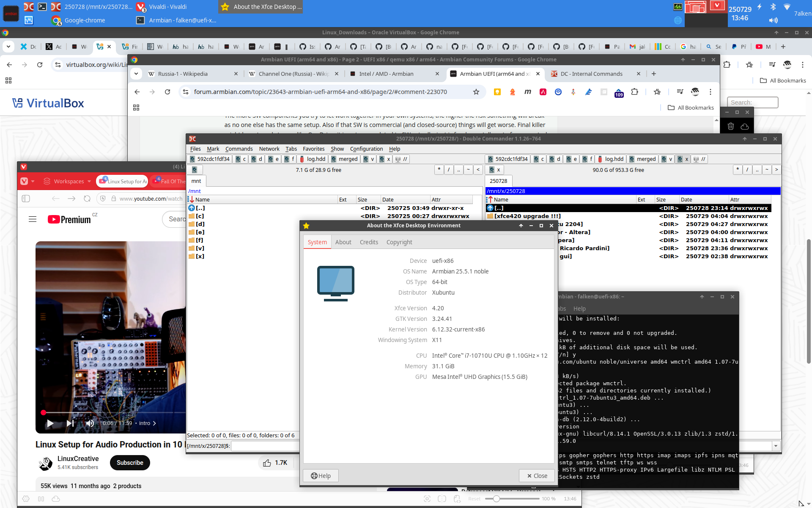The height and width of the screenshot is (508, 812).
Task: Click the Help button in About Xfce dialog
Action: (321, 476)
